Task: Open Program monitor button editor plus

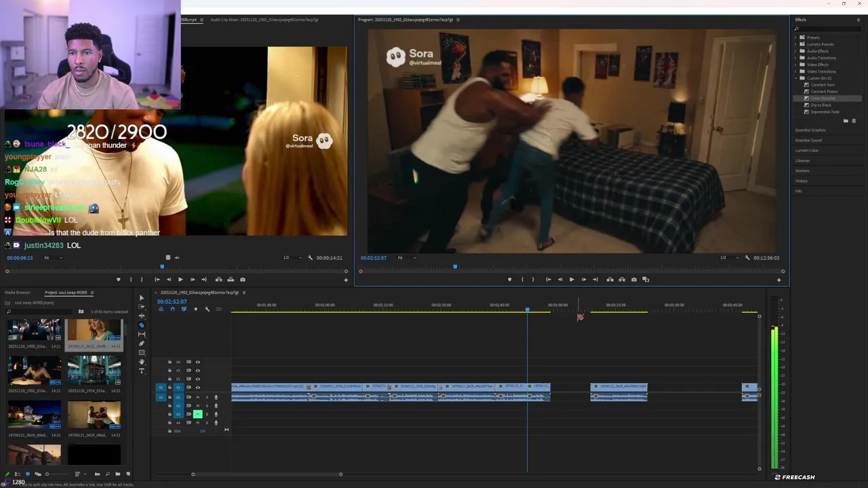Action: pos(778,279)
